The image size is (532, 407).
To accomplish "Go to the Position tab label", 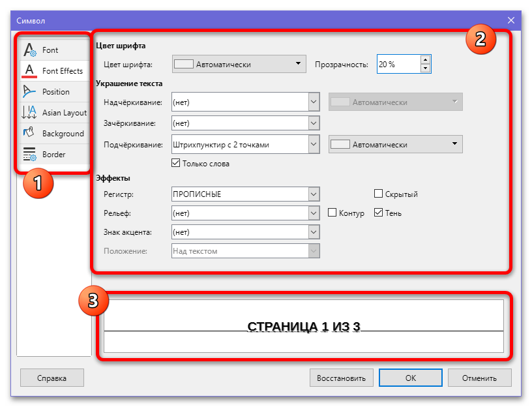I will pos(56,92).
